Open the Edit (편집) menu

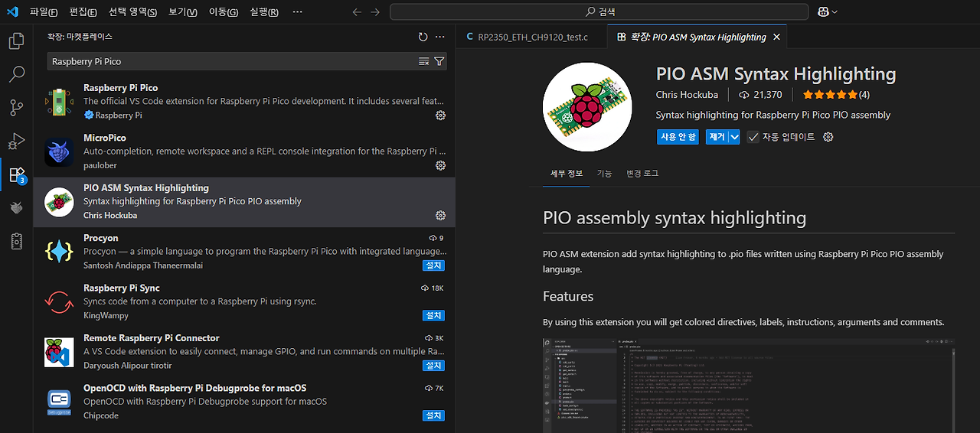point(83,12)
